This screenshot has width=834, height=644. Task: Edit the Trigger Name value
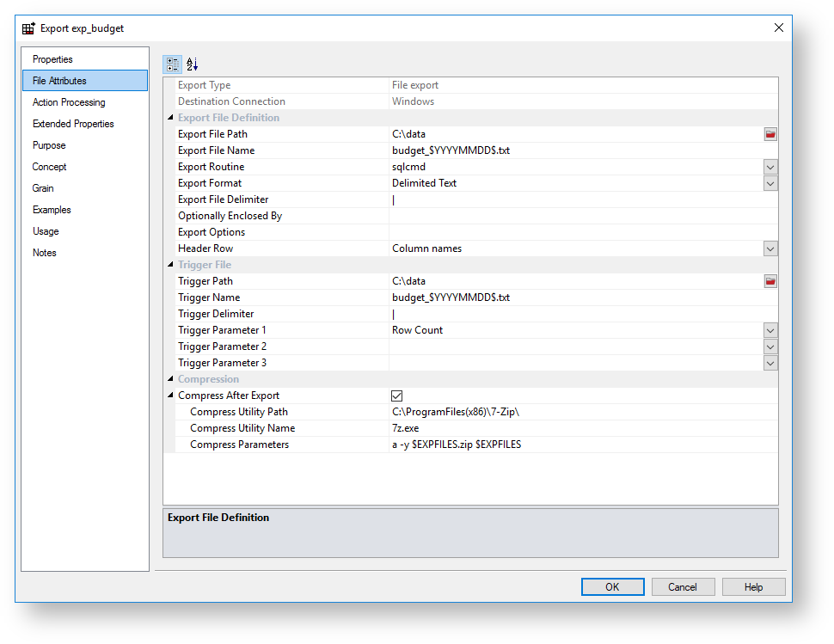[x=584, y=297]
